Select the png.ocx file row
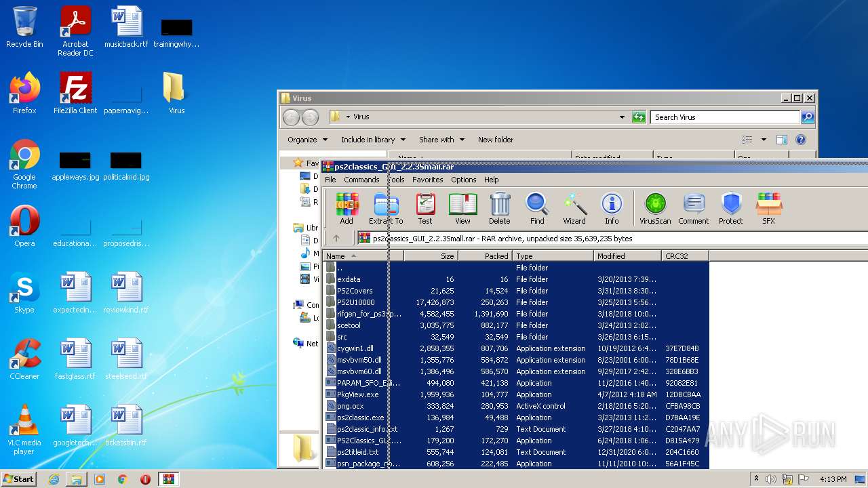 pyautogui.click(x=515, y=406)
